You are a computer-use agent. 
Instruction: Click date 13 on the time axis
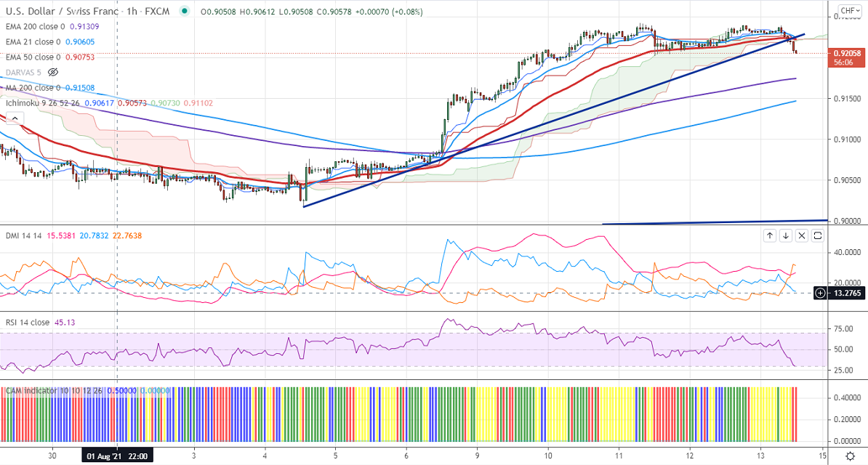point(760,456)
